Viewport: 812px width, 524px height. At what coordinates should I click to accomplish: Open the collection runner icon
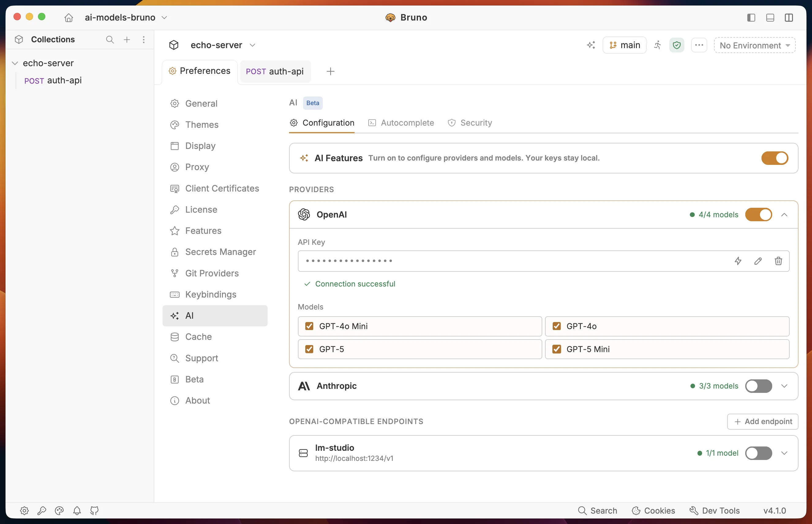click(x=658, y=45)
